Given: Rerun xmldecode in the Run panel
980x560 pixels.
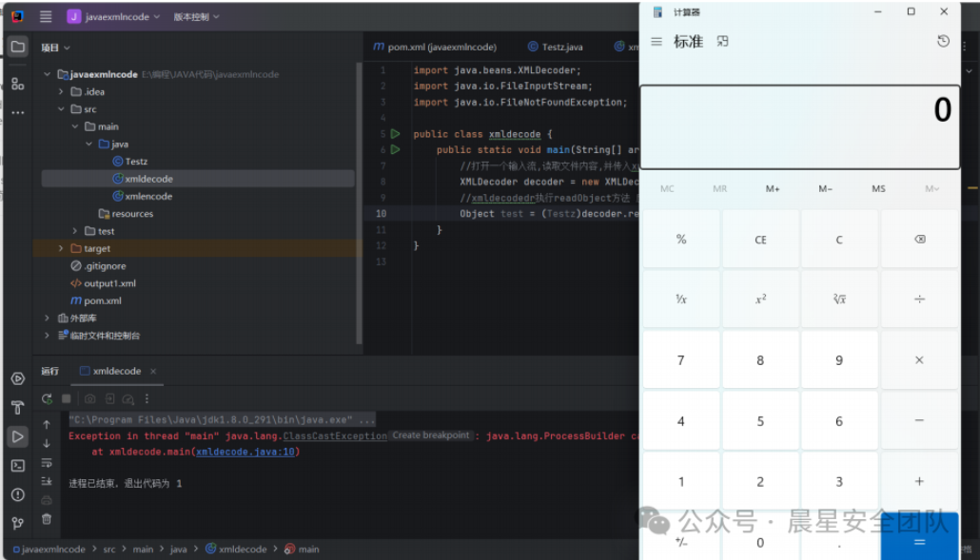Looking at the screenshot, I should click(47, 399).
